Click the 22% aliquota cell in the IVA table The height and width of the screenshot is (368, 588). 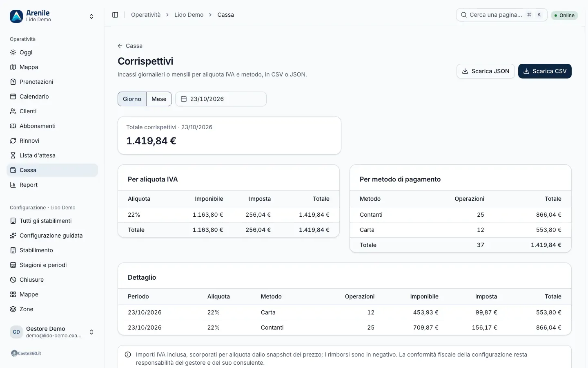coord(134,215)
